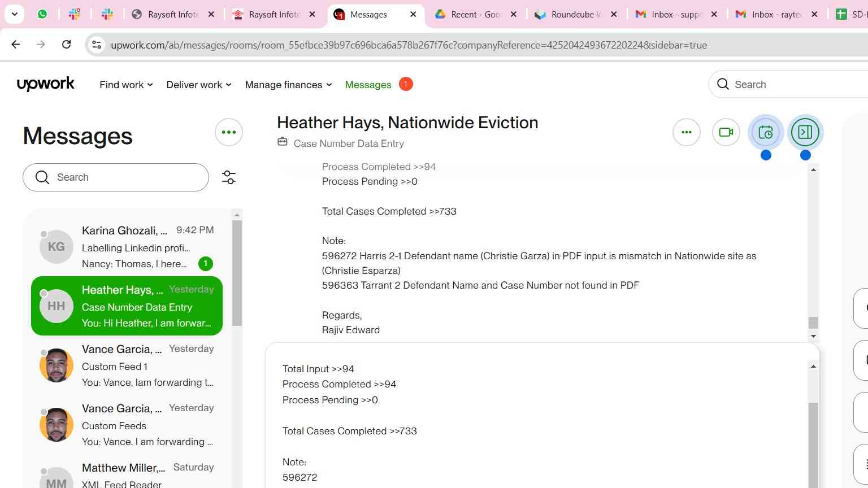Click the briefcase contract icon
This screenshot has height=488, width=868.
click(283, 142)
